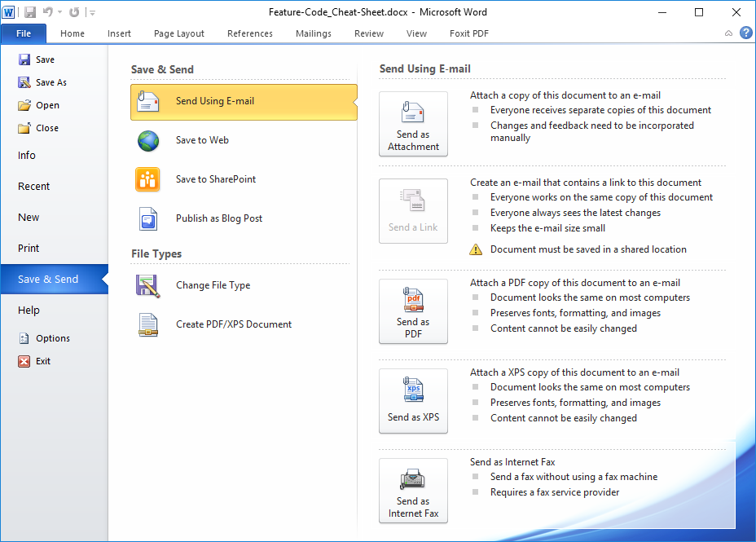
Task: Choose the Send Using E-mail label
Action: 215,101
